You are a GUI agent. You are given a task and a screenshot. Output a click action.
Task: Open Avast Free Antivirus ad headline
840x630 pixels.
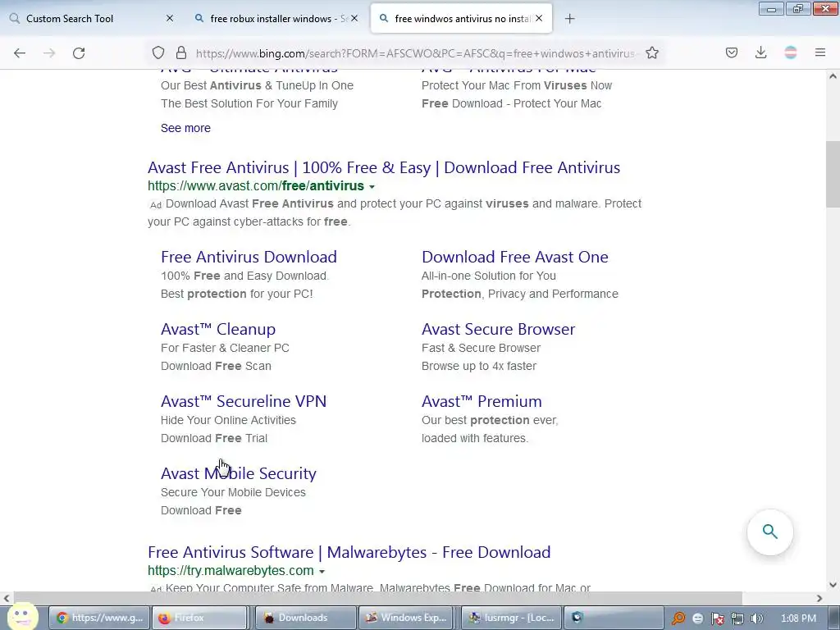click(x=384, y=167)
